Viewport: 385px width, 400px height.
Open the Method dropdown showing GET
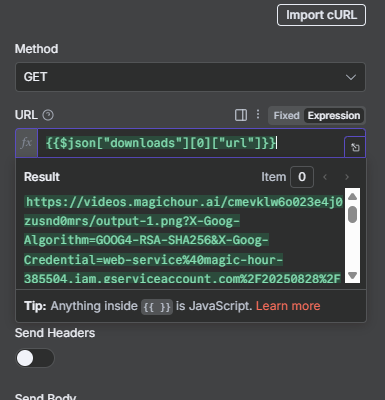pyautogui.click(x=190, y=77)
